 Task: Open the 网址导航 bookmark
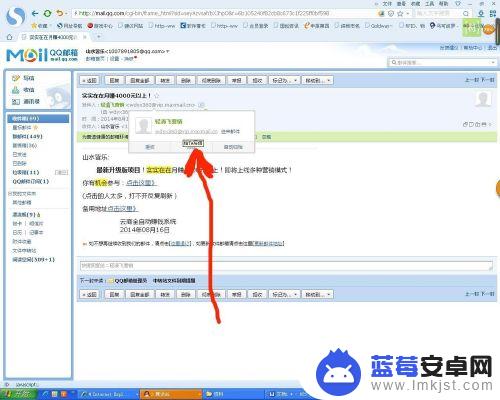pos(69,26)
